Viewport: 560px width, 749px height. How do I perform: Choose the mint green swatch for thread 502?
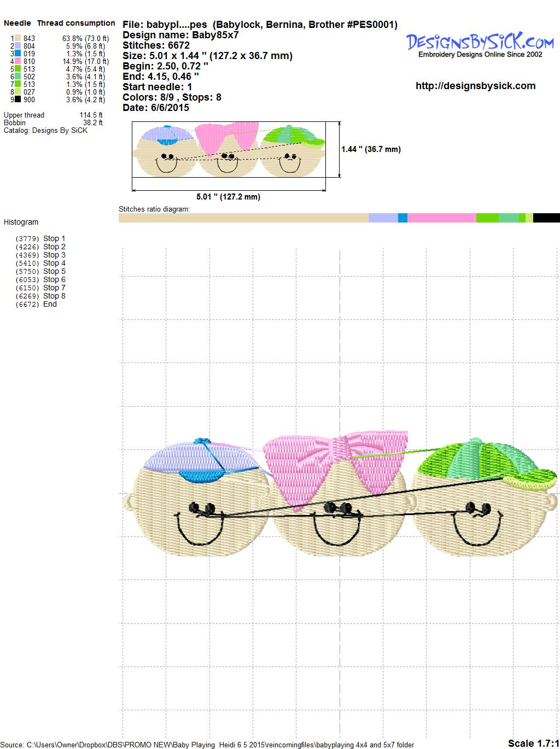click(x=18, y=77)
